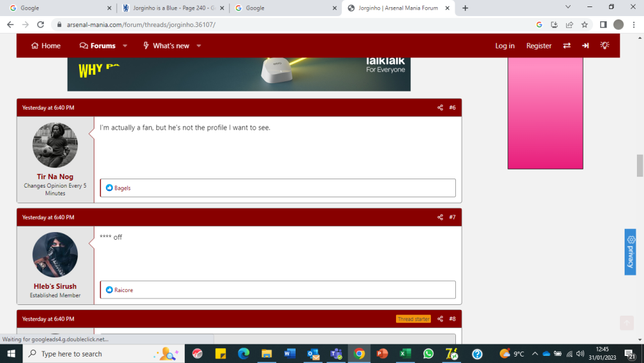Click the Google icon in address bar
Viewport: 644px width, 363px height.
coord(539,25)
